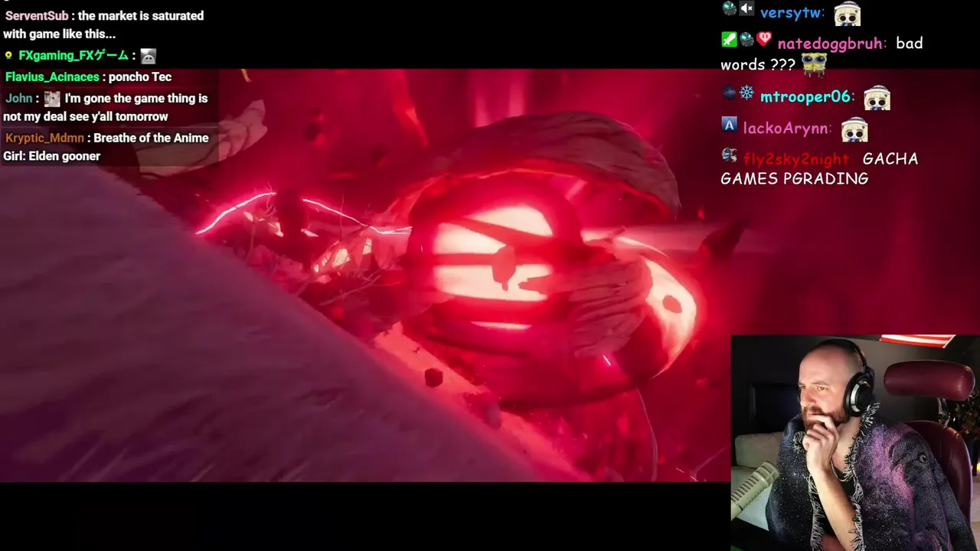Click the anime girl emote in versytw's message
This screenshot has width=980, height=551.
click(848, 13)
